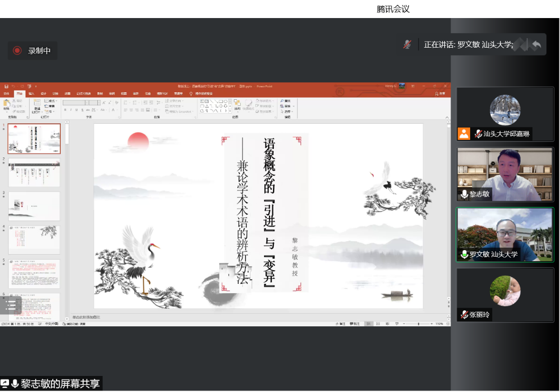Click the center align paragraph icon

[131, 110]
